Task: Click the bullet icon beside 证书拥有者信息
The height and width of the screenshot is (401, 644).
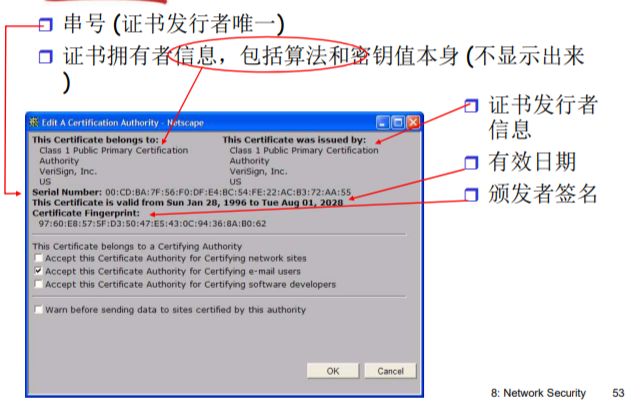Action: tap(46, 56)
